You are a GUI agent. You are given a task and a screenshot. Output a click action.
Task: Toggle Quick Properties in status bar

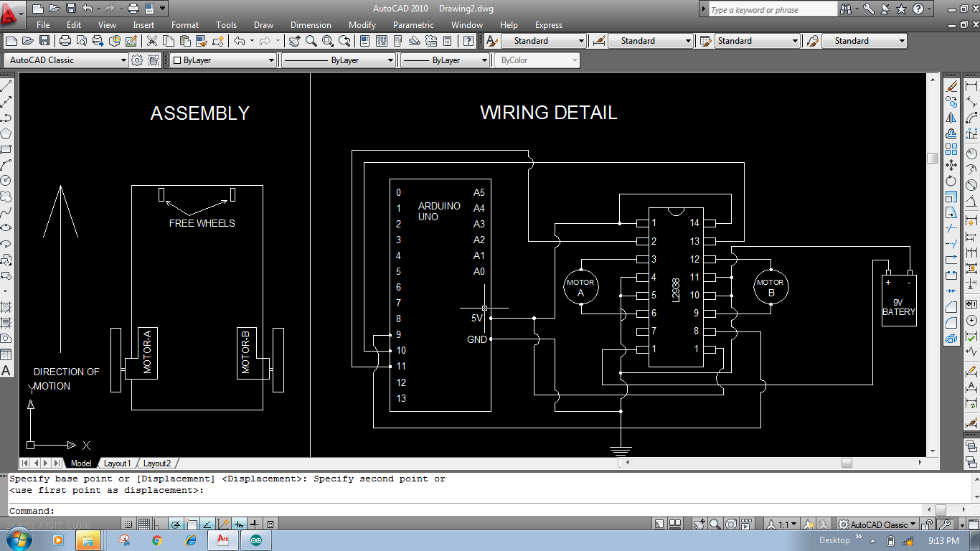coord(270,524)
